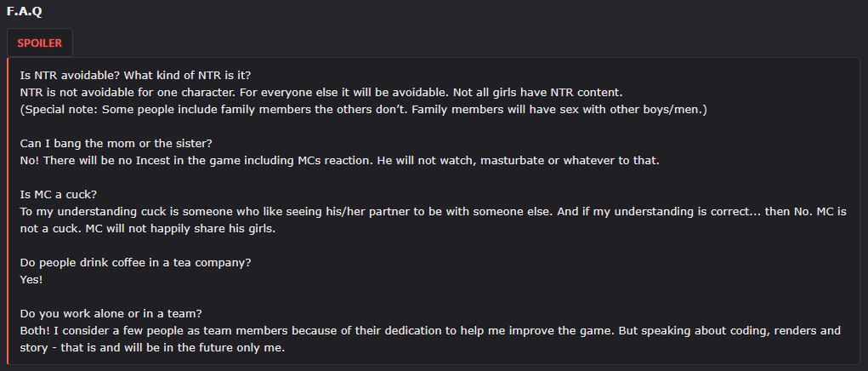Click the F.A.Q heading
Viewport: 868px width, 371px height.
(x=24, y=12)
